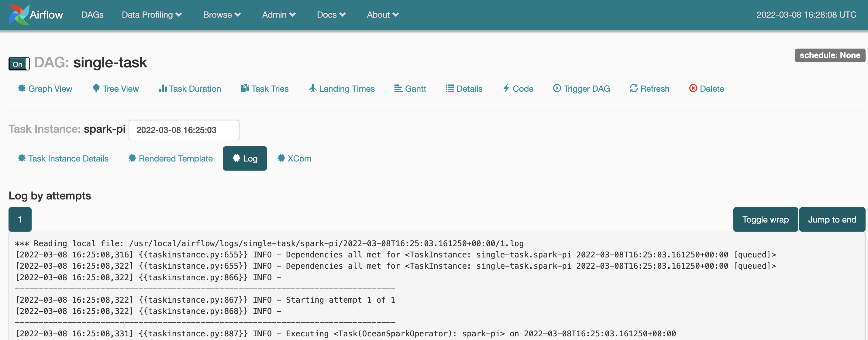Open the Gantt chart icon
868x340 pixels.
click(398, 89)
